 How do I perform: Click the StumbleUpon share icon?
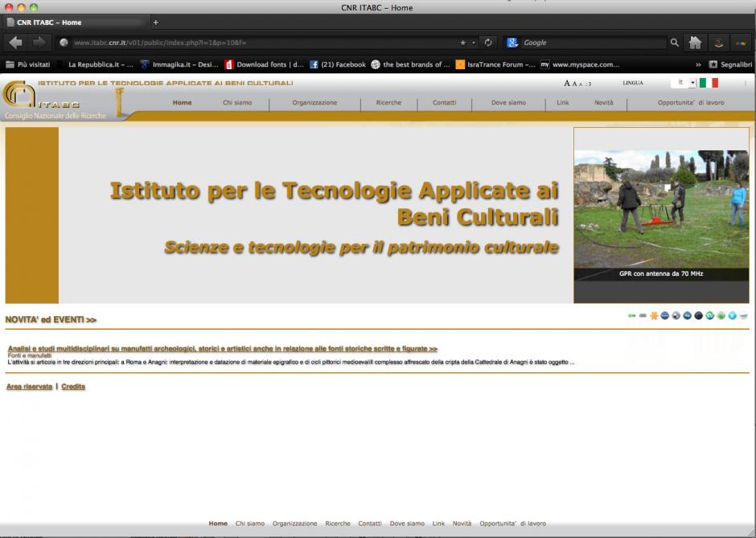click(709, 316)
